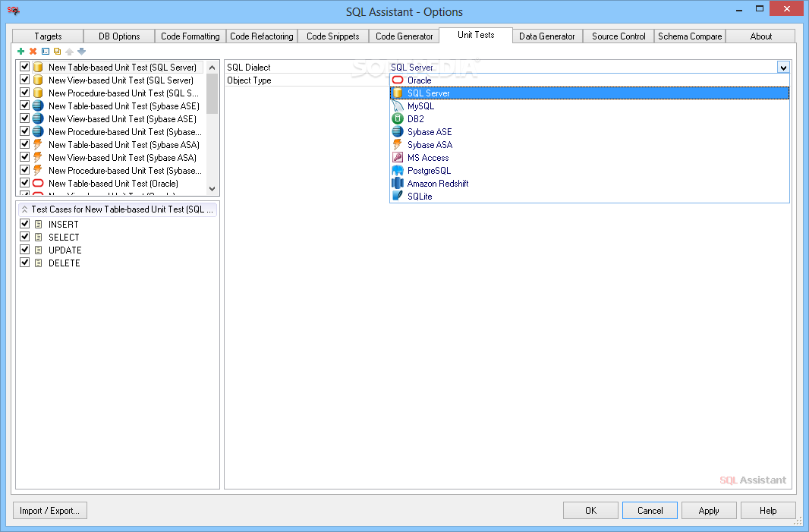
Task: Open the About tab
Action: click(x=761, y=36)
